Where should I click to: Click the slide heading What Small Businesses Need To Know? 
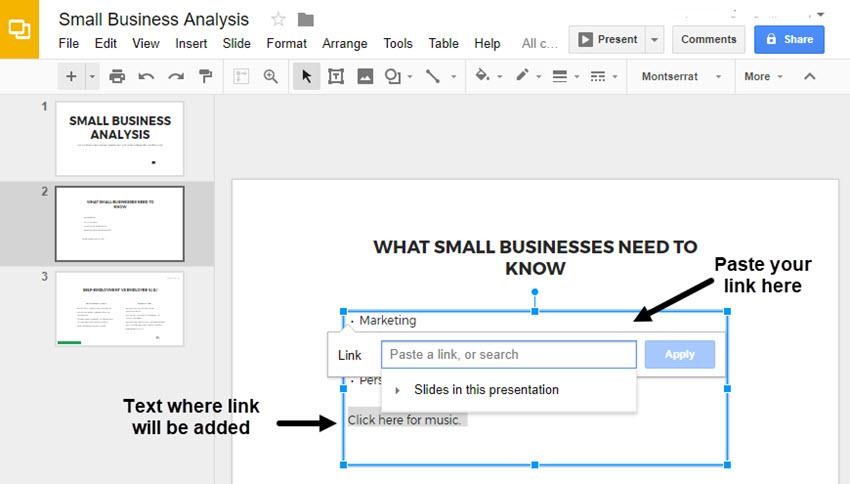(x=535, y=257)
